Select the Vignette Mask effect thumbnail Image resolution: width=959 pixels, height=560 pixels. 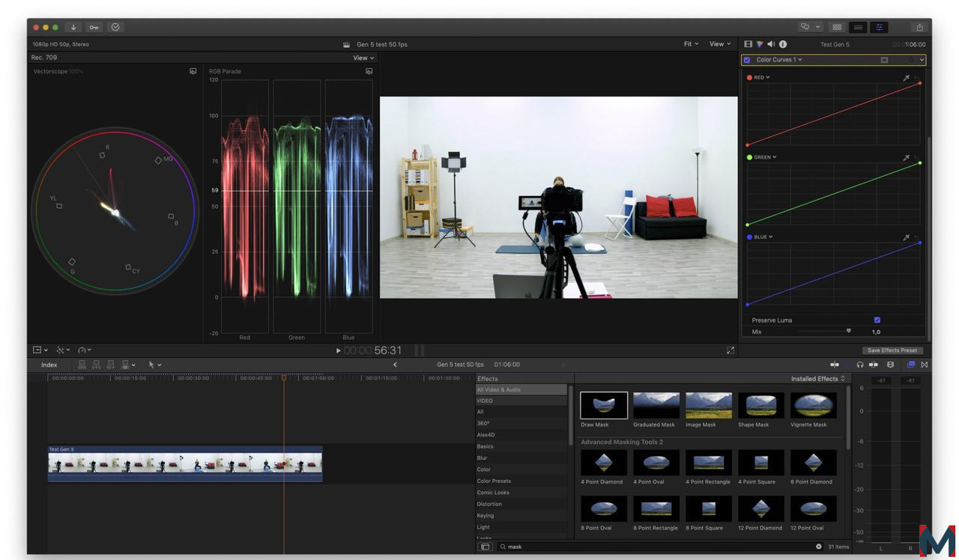[814, 405]
